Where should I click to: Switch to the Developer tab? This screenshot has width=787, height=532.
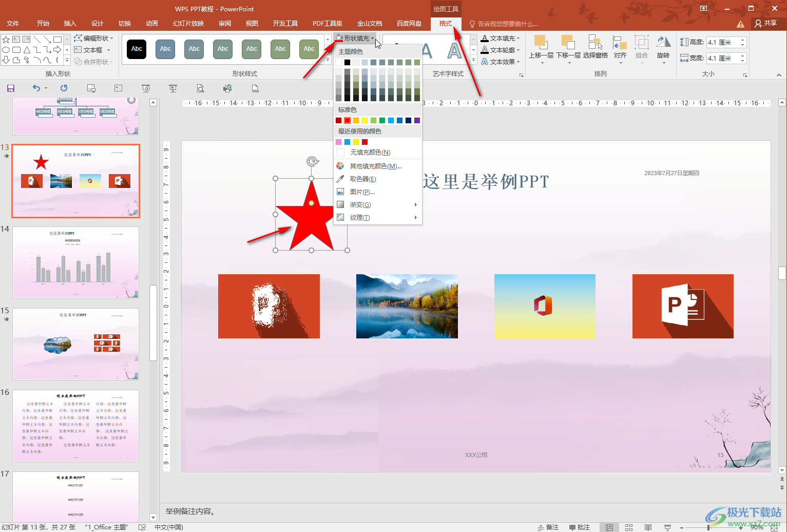point(285,24)
